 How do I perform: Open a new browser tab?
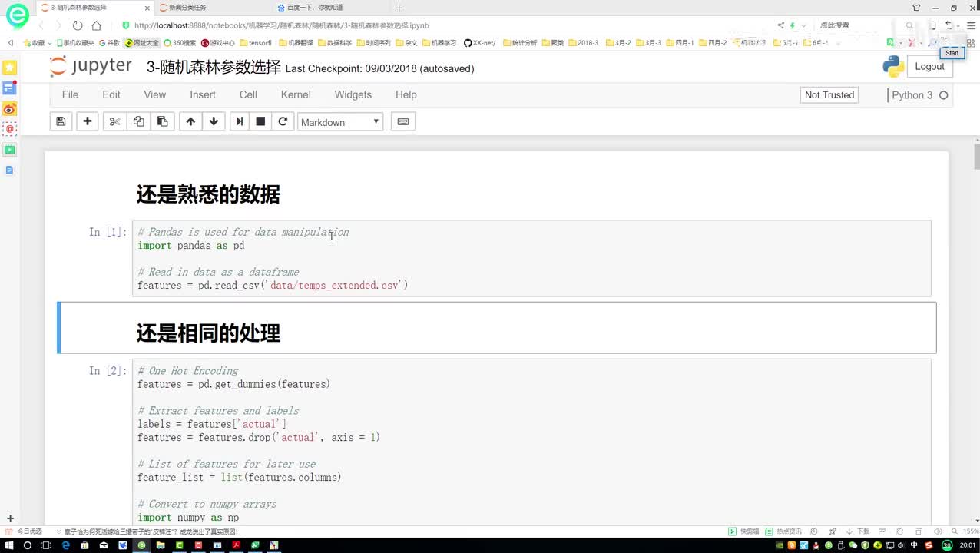(399, 8)
